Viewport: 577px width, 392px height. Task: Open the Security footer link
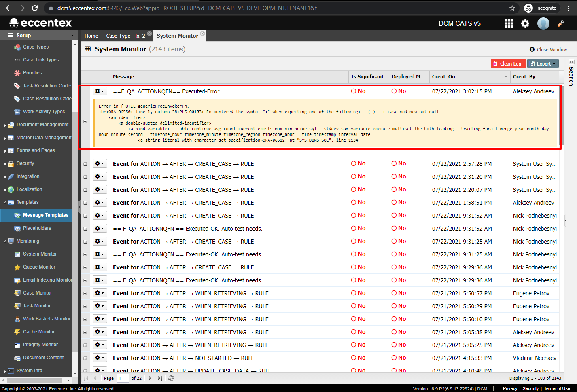[x=530, y=388]
